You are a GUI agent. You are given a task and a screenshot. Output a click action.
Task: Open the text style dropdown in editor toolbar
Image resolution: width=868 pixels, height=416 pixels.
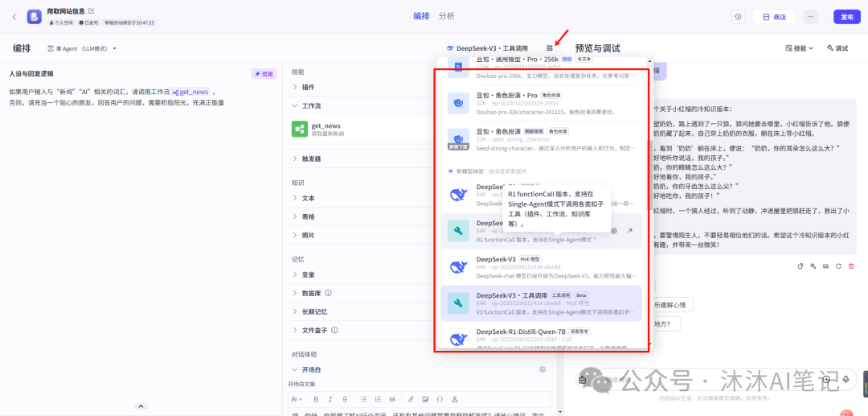click(296, 399)
